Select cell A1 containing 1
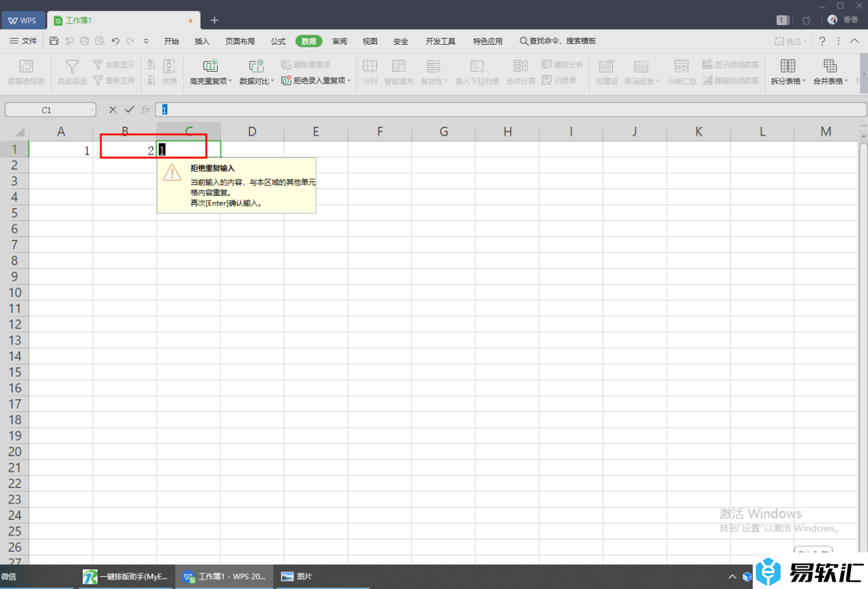The height and width of the screenshot is (589, 868). click(61, 149)
